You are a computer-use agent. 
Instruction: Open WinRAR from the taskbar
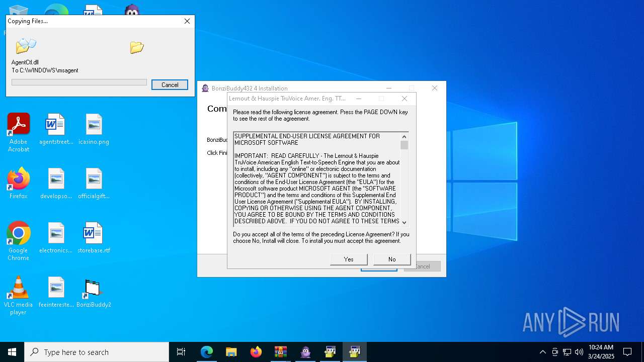pyautogui.click(x=281, y=352)
